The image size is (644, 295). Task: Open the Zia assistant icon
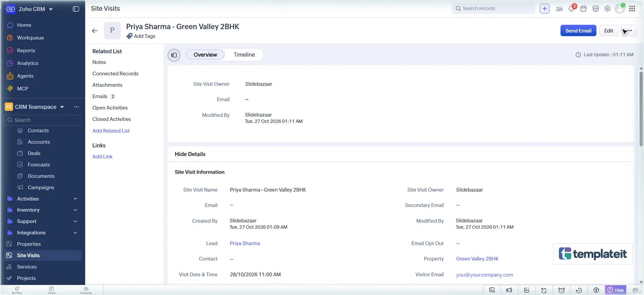(559, 8)
